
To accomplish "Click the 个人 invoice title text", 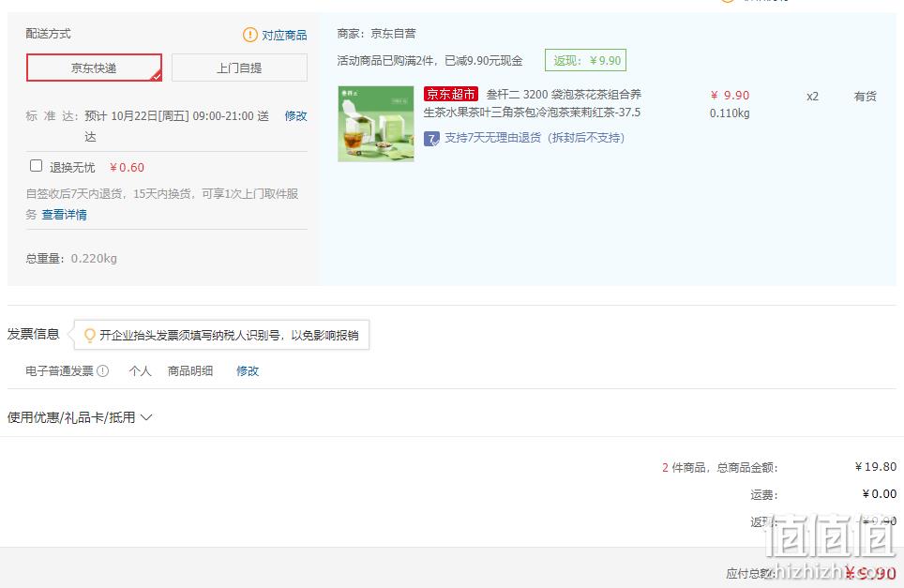I will click(140, 370).
